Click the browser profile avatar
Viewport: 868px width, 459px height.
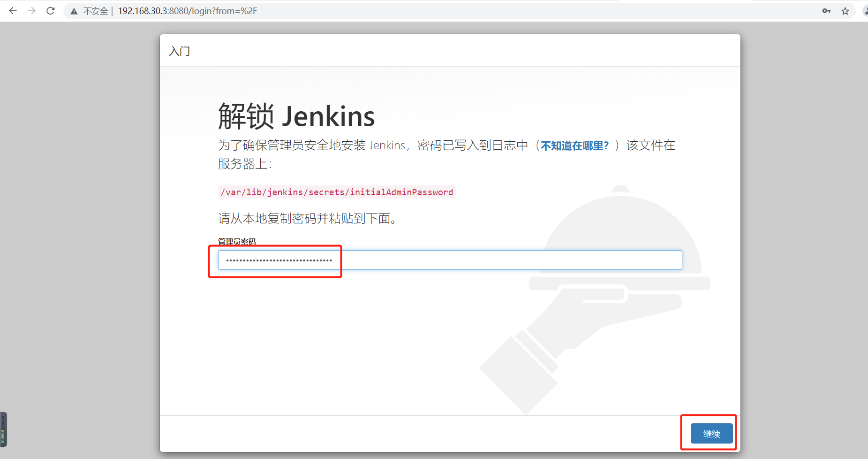click(x=865, y=10)
